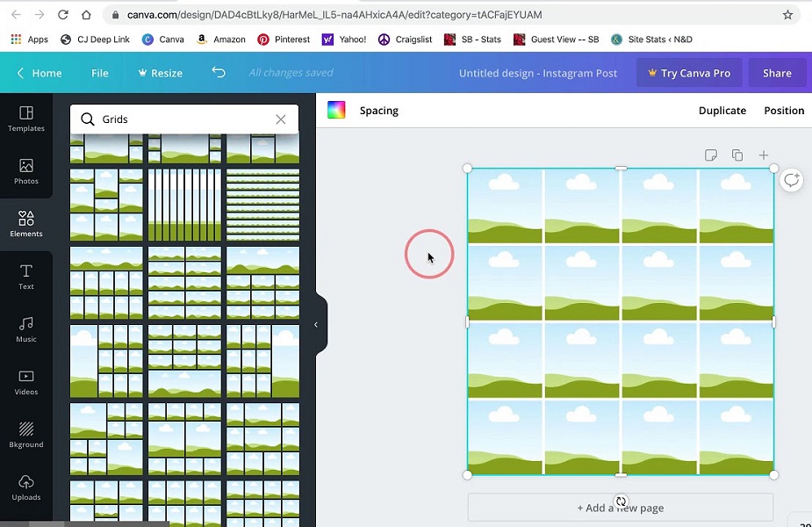Click Try Canva Pro button
The width and height of the screenshot is (812, 527).
pyautogui.click(x=689, y=73)
